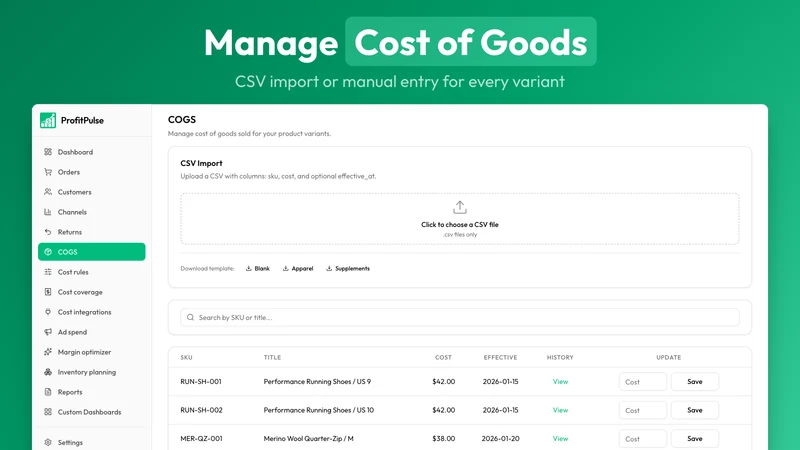This screenshot has height=450, width=800.
Task: Click the download icon beside Supplements template
Action: click(x=329, y=268)
